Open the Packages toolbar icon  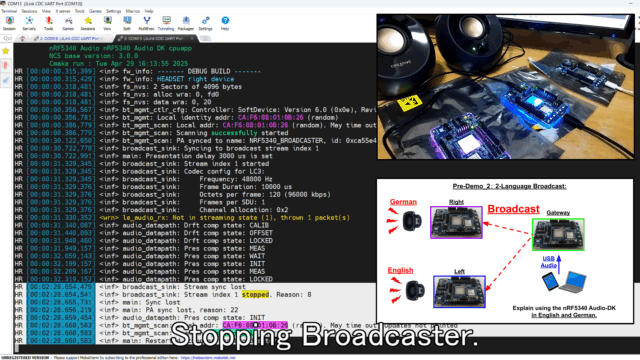pyautogui.click(x=186, y=23)
